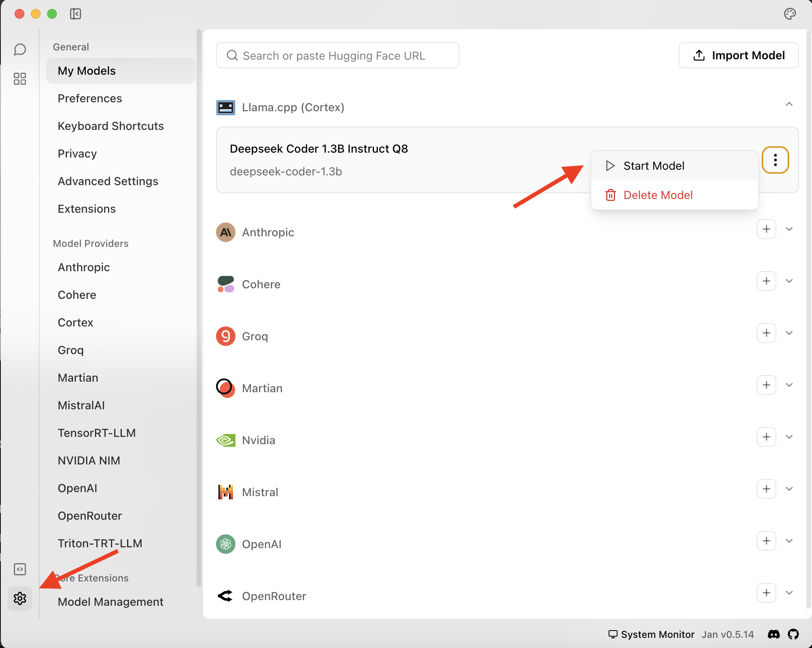This screenshot has width=812, height=648.
Task: Click the local API server icon
Action: [20, 569]
